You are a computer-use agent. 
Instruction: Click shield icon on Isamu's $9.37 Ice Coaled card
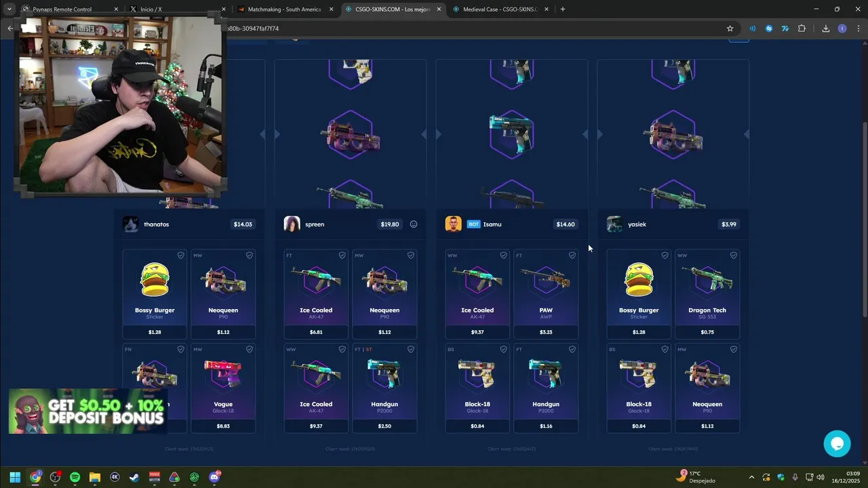(504, 256)
